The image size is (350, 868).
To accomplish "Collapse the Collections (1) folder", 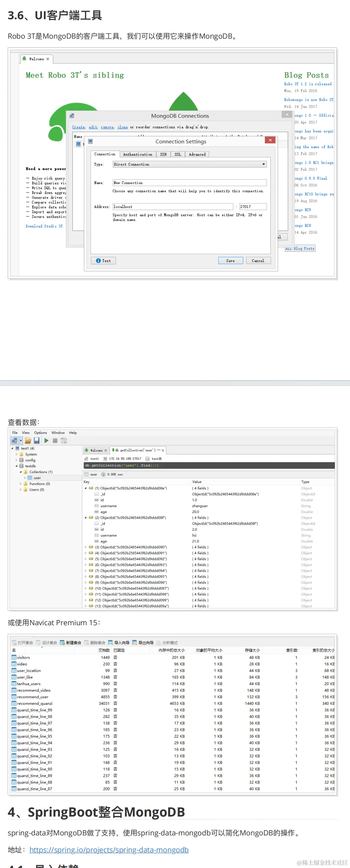I will click(x=20, y=472).
